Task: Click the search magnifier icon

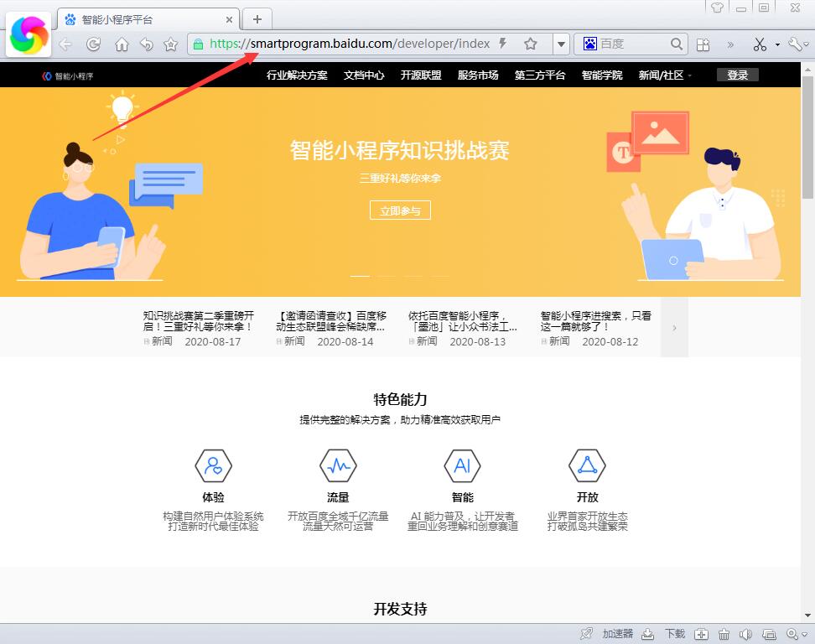Action: pyautogui.click(x=676, y=44)
